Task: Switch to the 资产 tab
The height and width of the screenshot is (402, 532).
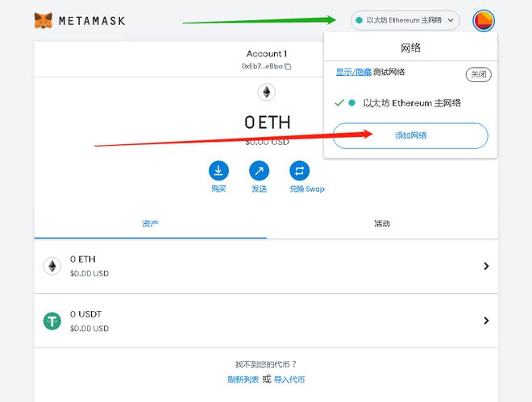Action: point(150,223)
